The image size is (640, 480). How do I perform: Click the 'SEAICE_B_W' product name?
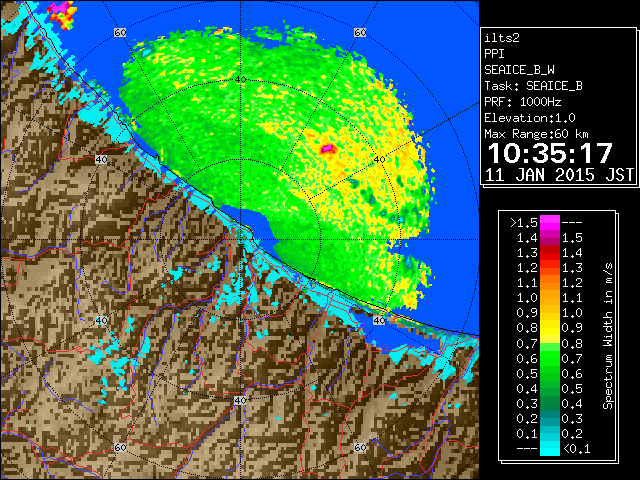pyautogui.click(x=519, y=70)
